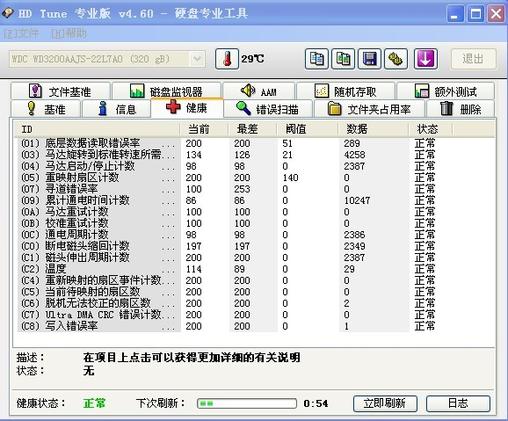Switch to the 磁盘监视器 tab
This screenshot has width=508, height=421.
(166, 91)
